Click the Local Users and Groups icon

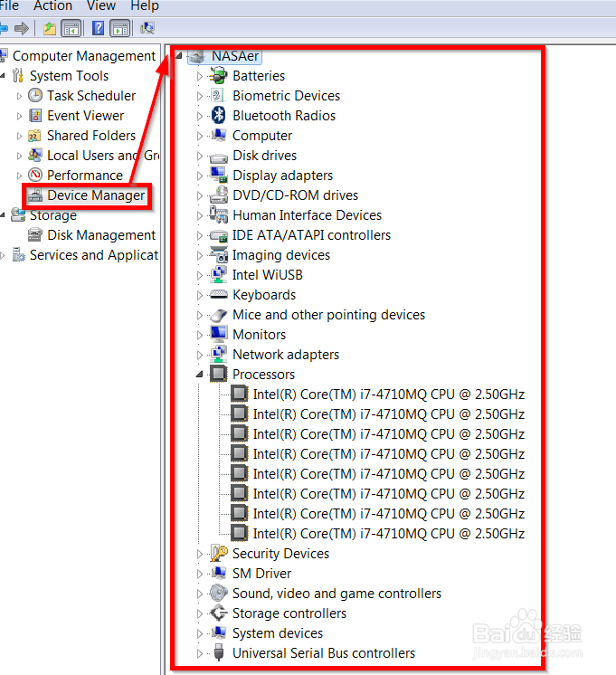(35, 155)
